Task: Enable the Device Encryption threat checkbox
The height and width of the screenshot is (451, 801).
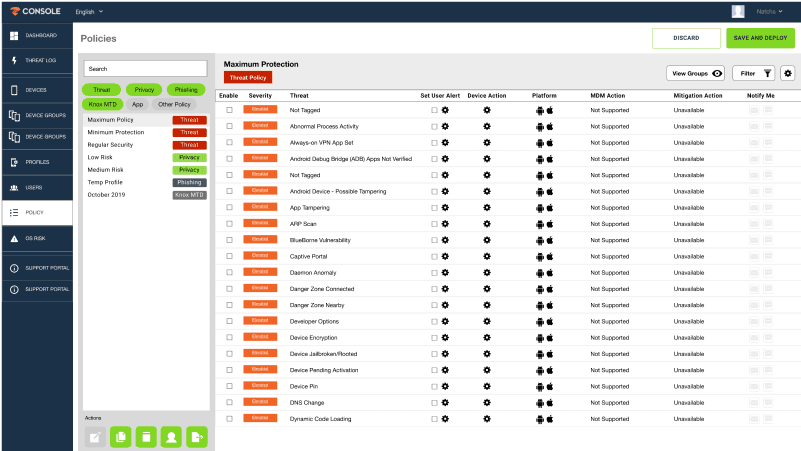Action: point(229,337)
